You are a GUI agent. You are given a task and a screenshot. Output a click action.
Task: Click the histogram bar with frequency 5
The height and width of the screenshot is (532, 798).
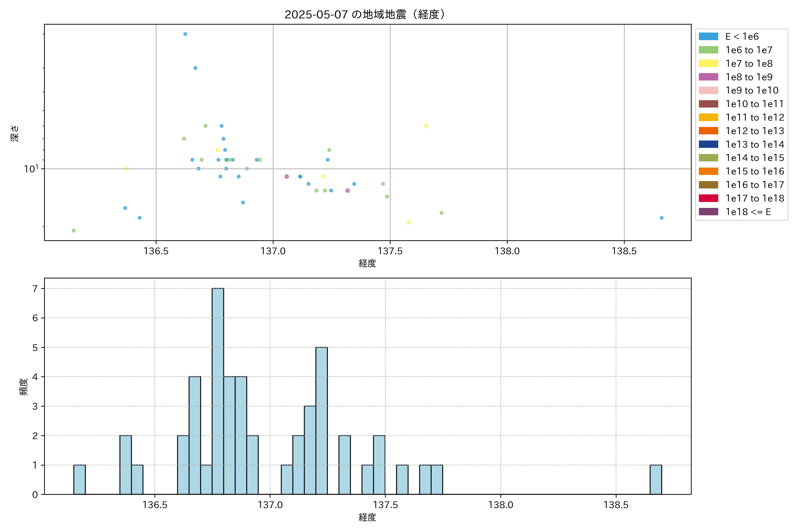tap(321, 421)
